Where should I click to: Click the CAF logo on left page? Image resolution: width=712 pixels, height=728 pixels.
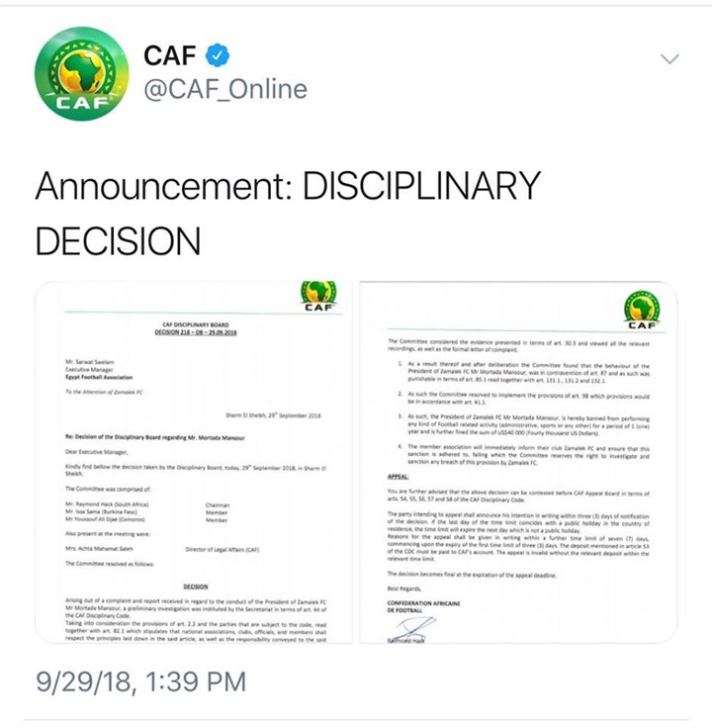(x=318, y=297)
